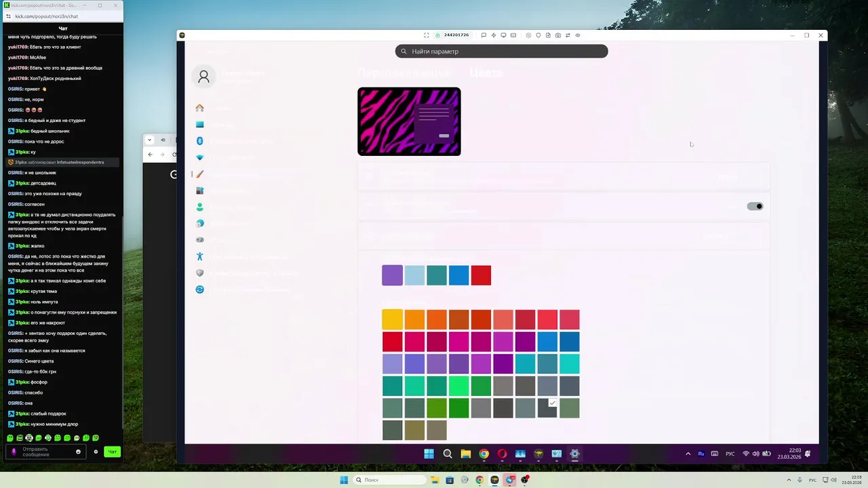Expand background window's dropdown chevron
Viewport: 868px width, 488px height.
(x=149, y=140)
